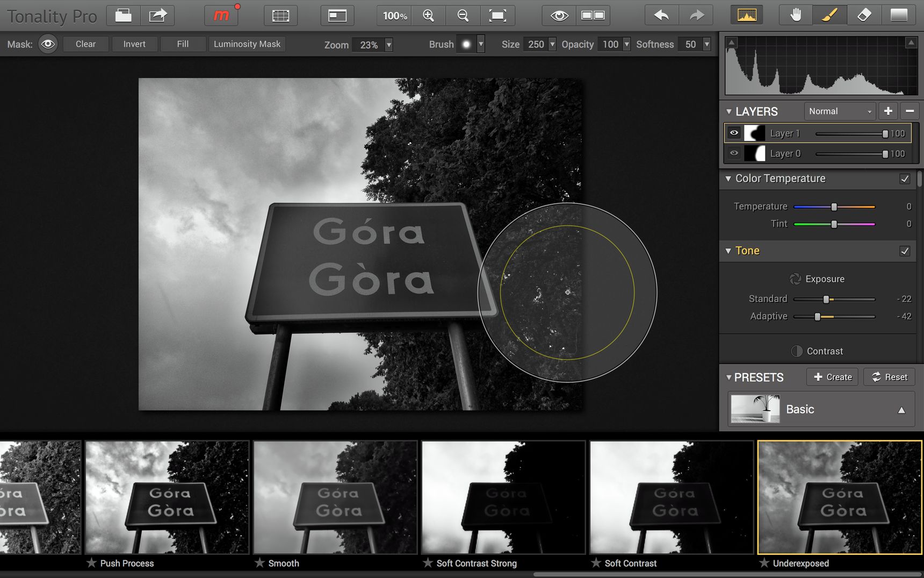Favorite the Soft Contrast preset star
The height and width of the screenshot is (578, 924).
coord(596,563)
